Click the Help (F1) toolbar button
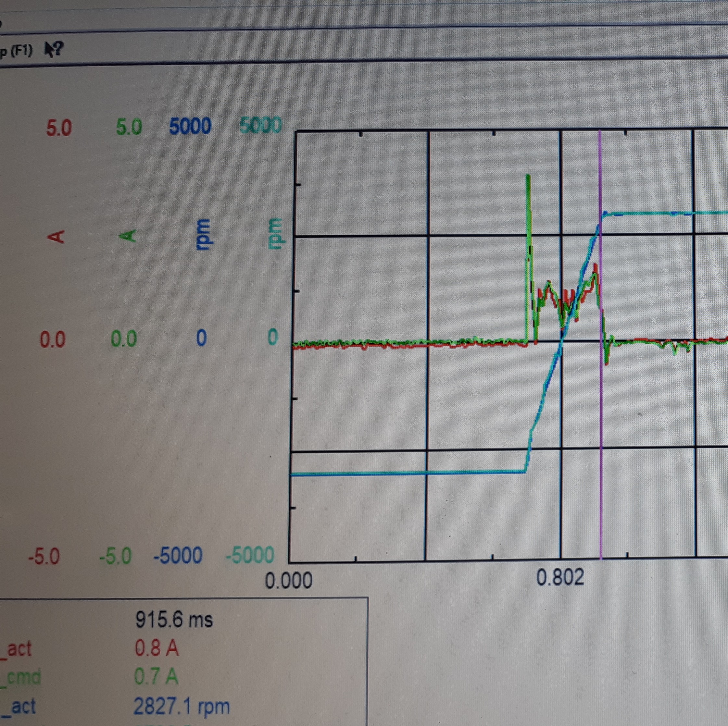 tap(16, 51)
